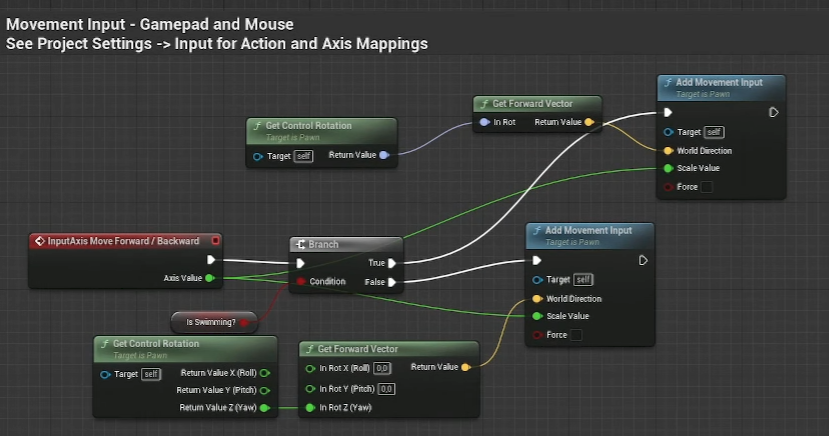Click the Scale Value pin on the lower Add Movement Input node
829x436 pixels.
pyautogui.click(x=537, y=316)
